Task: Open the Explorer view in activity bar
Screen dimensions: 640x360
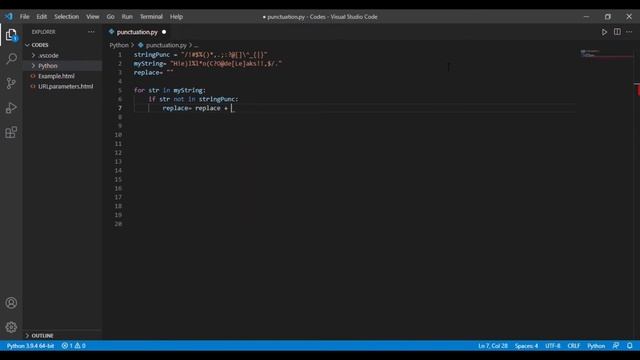Action: tap(11, 35)
